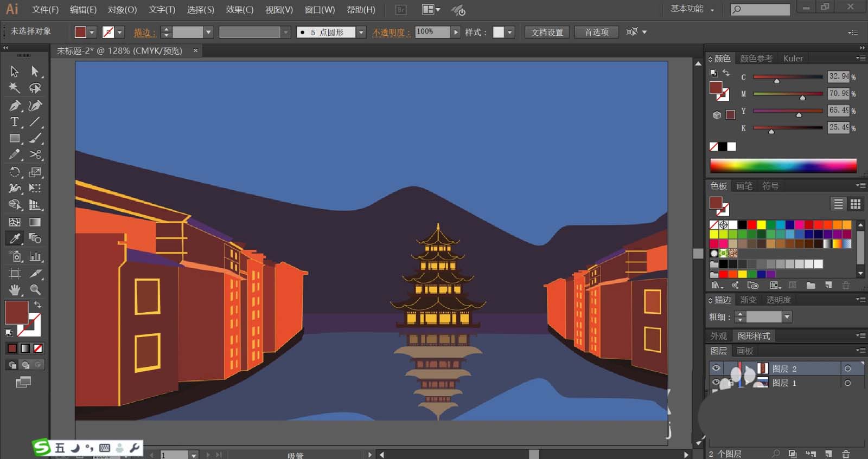Click the 首选项 button
The image size is (868, 459).
(596, 33)
